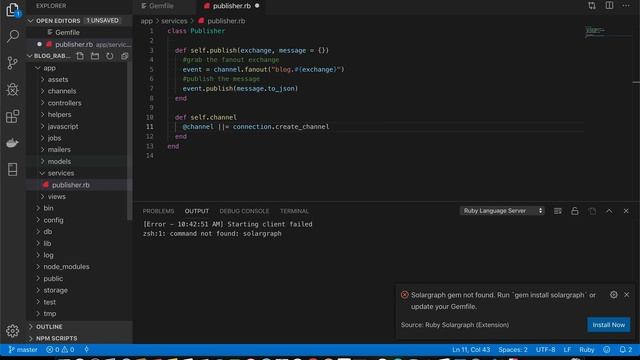Select the publisher.rb editor tab
Screen dimensions: 640x360
[x=231, y=6]
